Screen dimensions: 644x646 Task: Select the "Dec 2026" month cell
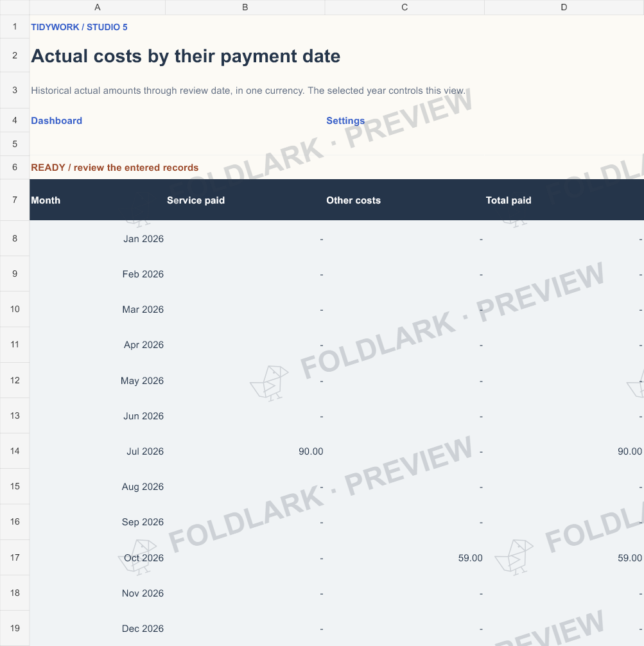pyautogui.click(x=97, y=629)
